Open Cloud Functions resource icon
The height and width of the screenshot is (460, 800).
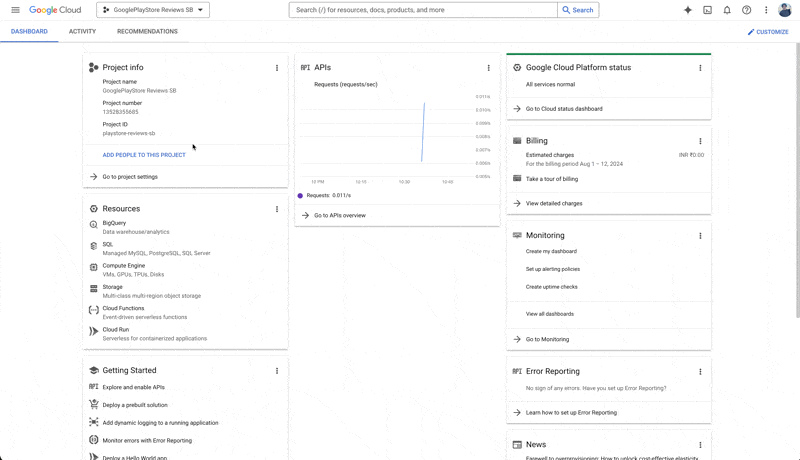[x=93, y=310]
